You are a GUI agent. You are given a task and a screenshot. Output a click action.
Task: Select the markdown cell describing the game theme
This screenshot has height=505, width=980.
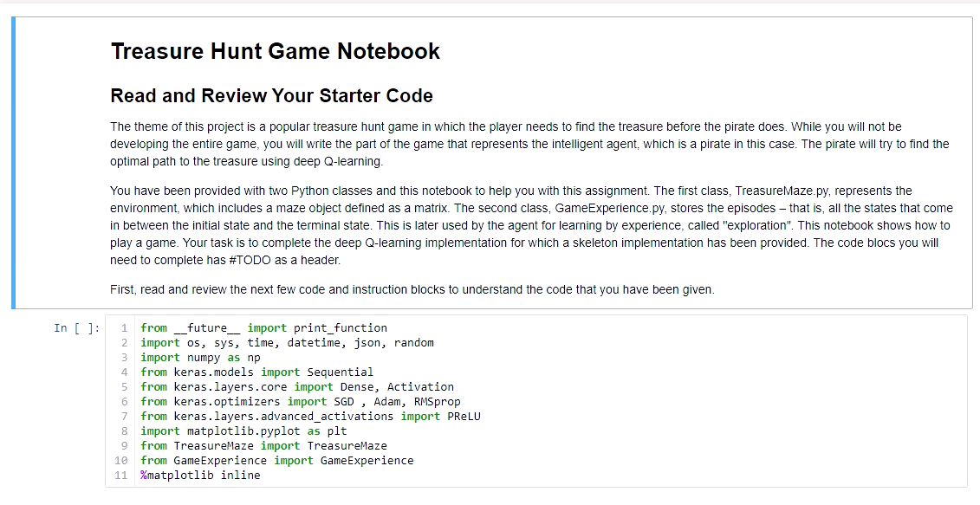click(x=529, y=143)
